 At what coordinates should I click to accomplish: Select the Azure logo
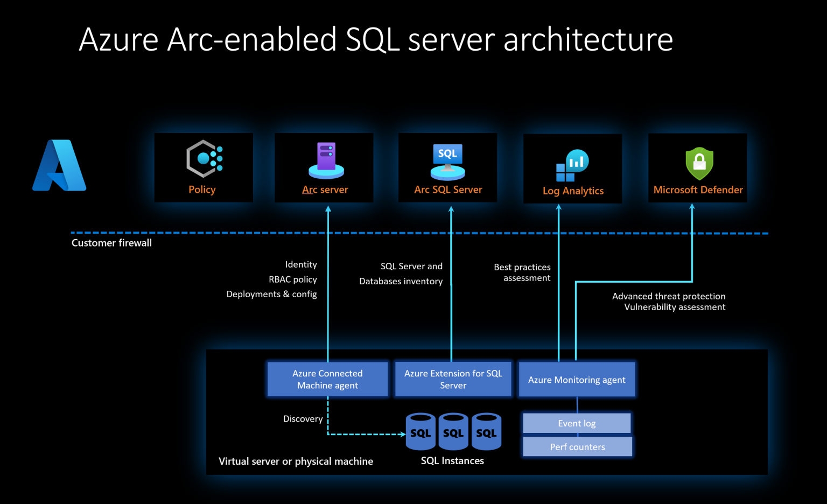point(59,165)
